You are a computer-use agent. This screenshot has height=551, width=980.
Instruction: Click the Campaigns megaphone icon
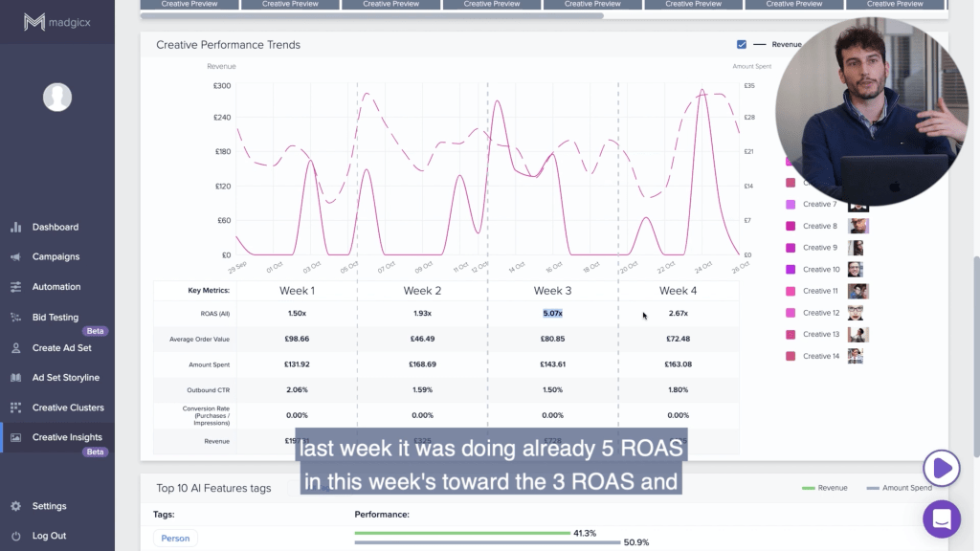coord(15,257)
